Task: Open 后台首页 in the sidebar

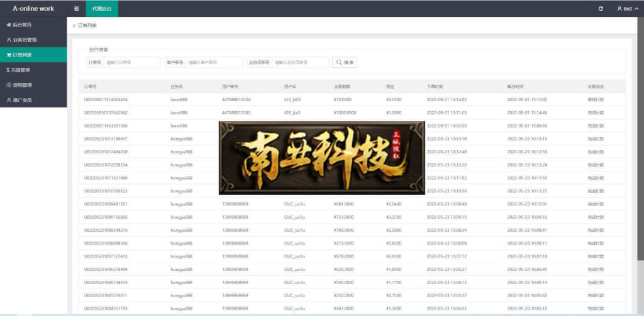Action: pyautogui.click(x=33, y=25)
